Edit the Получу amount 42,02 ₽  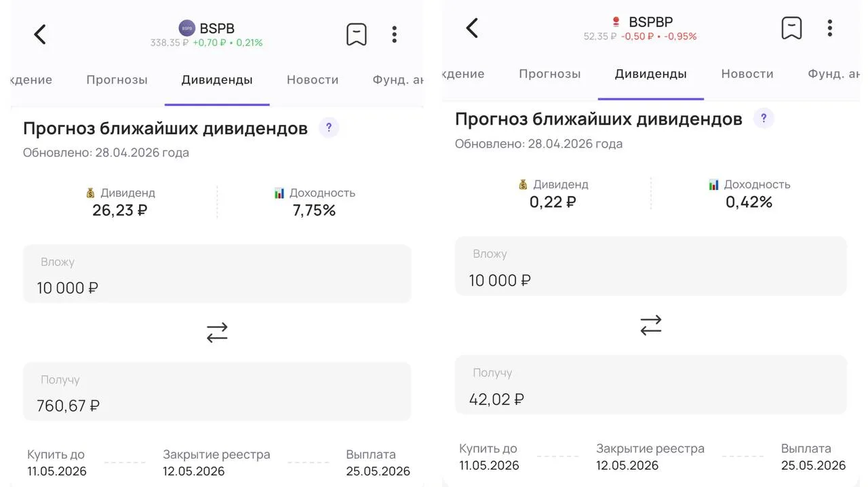click(x=650, y=385)
